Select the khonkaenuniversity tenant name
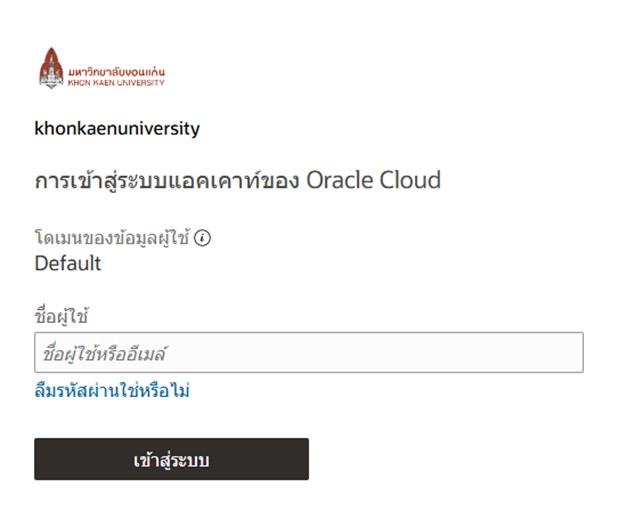This screenshot has height=511, width=618. [117, 128]
